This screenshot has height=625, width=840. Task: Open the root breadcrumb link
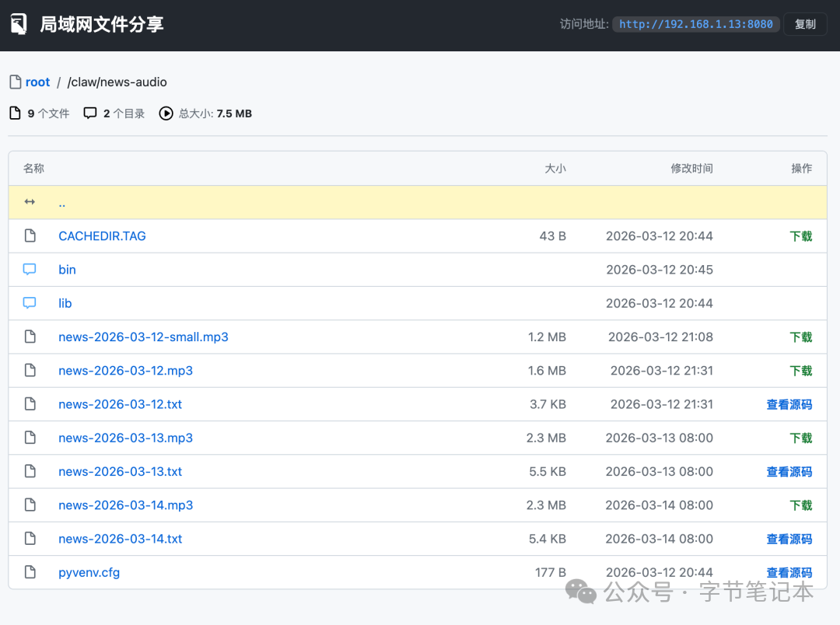37,82
